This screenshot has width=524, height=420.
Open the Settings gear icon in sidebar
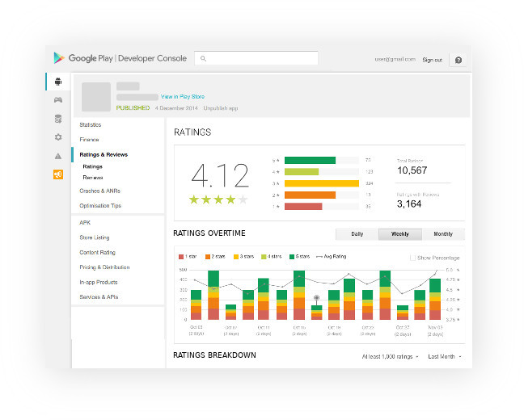(x=58, y=137)
